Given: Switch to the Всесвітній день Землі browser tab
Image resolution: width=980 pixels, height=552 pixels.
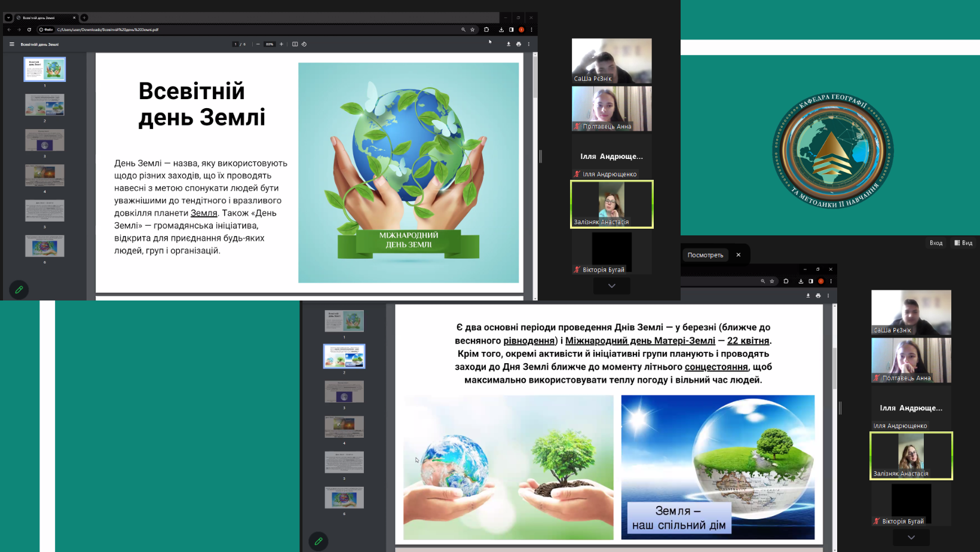Looking at the screenshot, I should [45, 17].
